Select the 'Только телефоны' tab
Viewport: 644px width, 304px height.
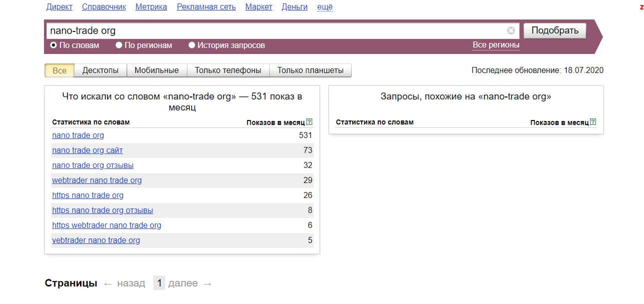tap(228, 70)
